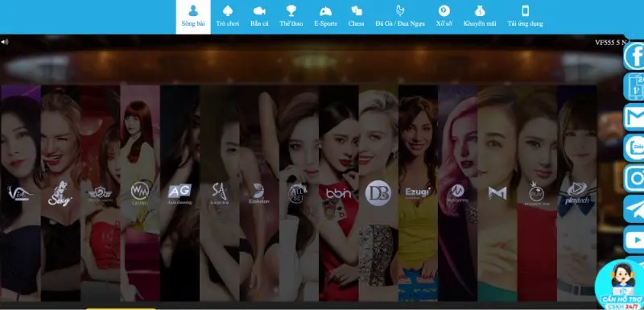Viewport: 644px width, 310px height.
Task: Open the Thể thao trophy menu
Action: click(x=291, y=17)
